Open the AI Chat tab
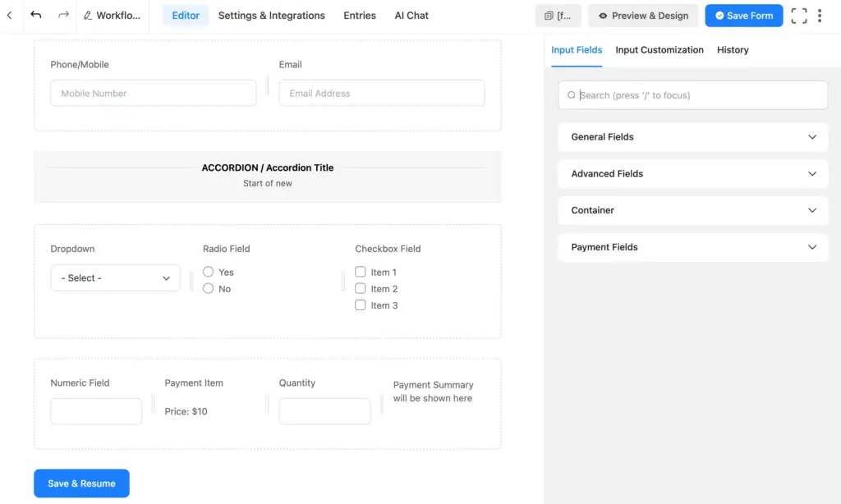841x504 pixels. tap(411, 16)
